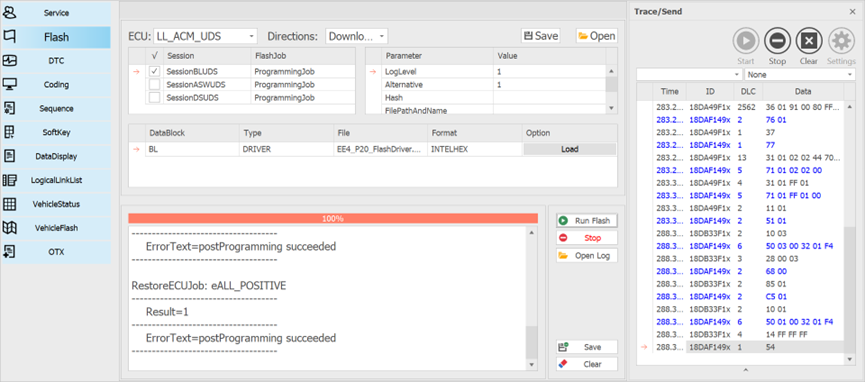The image size is (865, 382).
Task: Open the OTX sidebar icon
Action: pos(10,251)
